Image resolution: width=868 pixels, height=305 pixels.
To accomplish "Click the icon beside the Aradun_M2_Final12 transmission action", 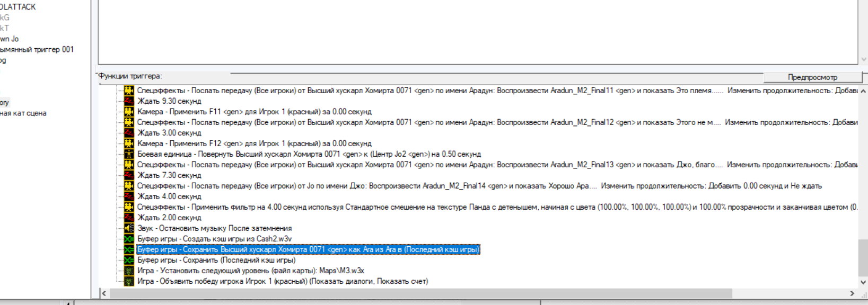I will click(x=129, y=122).
